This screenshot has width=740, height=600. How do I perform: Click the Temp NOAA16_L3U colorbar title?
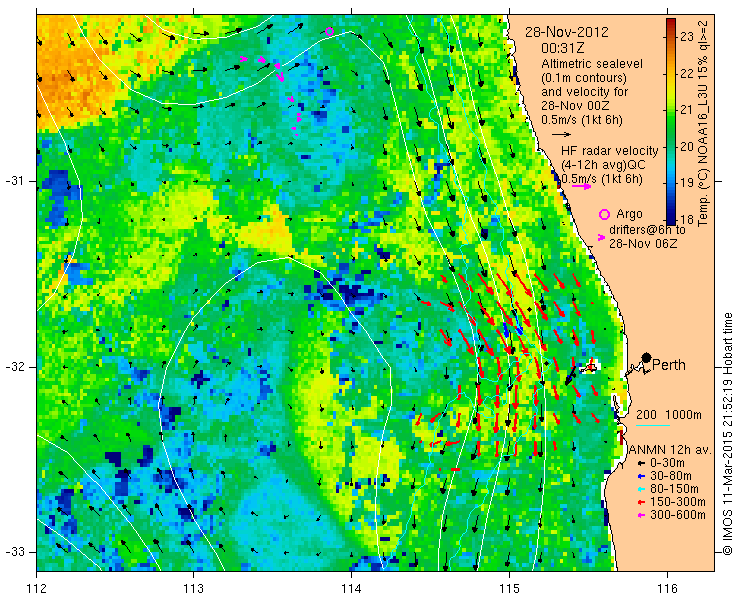(703, 122)
